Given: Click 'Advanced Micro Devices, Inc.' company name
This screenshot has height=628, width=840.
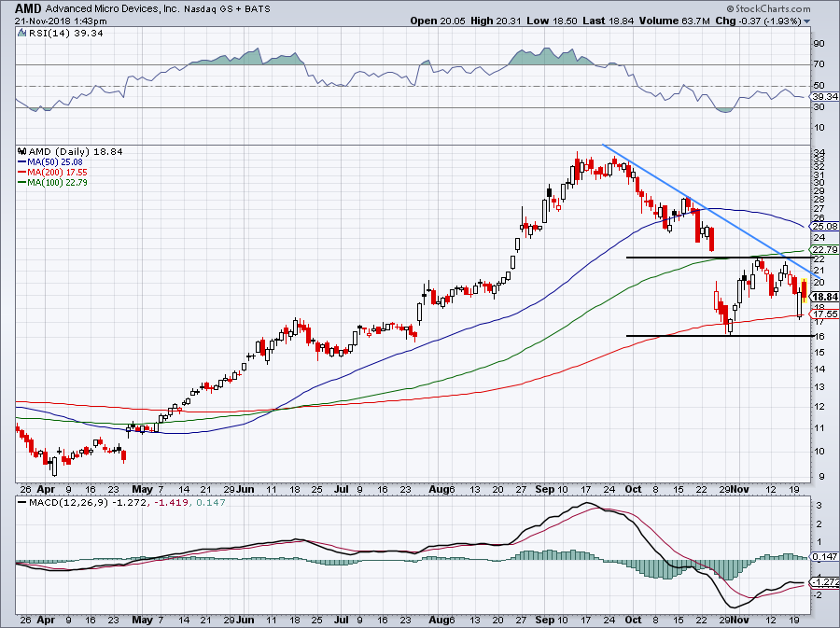Looking at the screenshot, I should 113,9.
